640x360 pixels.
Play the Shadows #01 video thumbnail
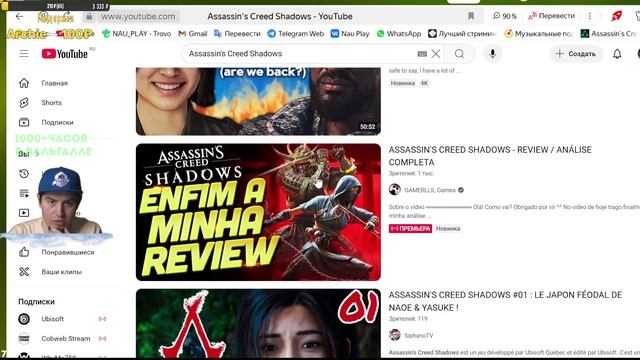(258, 324)
